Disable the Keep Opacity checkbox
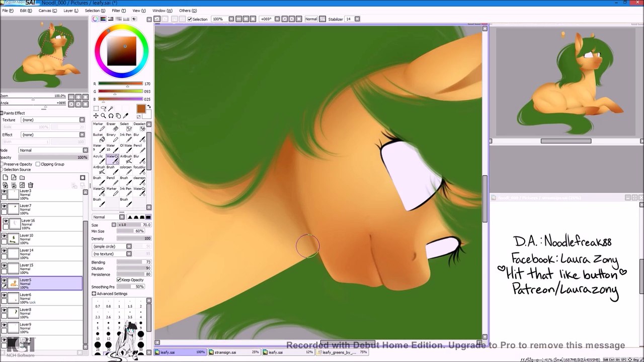The width and height of the screenshot is (644, 362). [x=119, y=280]
